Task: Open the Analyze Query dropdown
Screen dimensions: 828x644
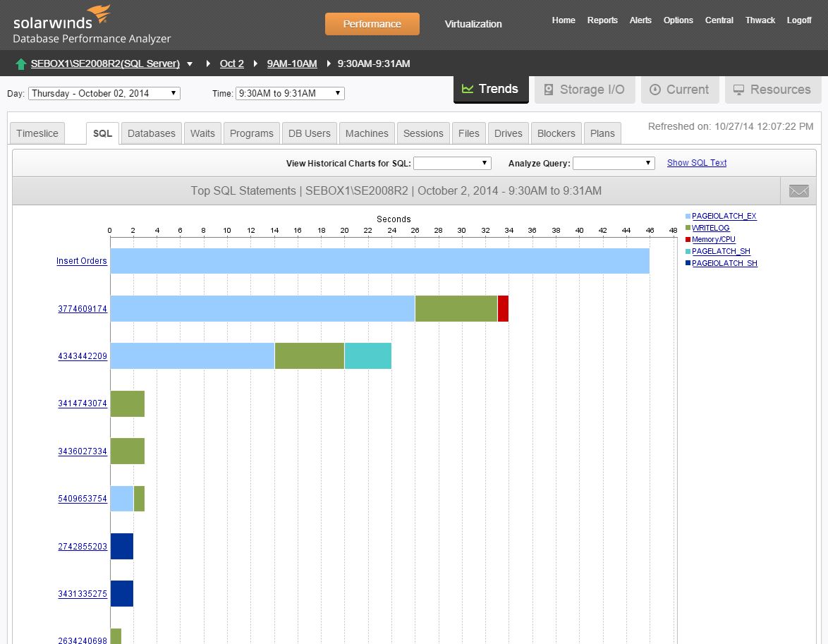Action: [614, 163]
